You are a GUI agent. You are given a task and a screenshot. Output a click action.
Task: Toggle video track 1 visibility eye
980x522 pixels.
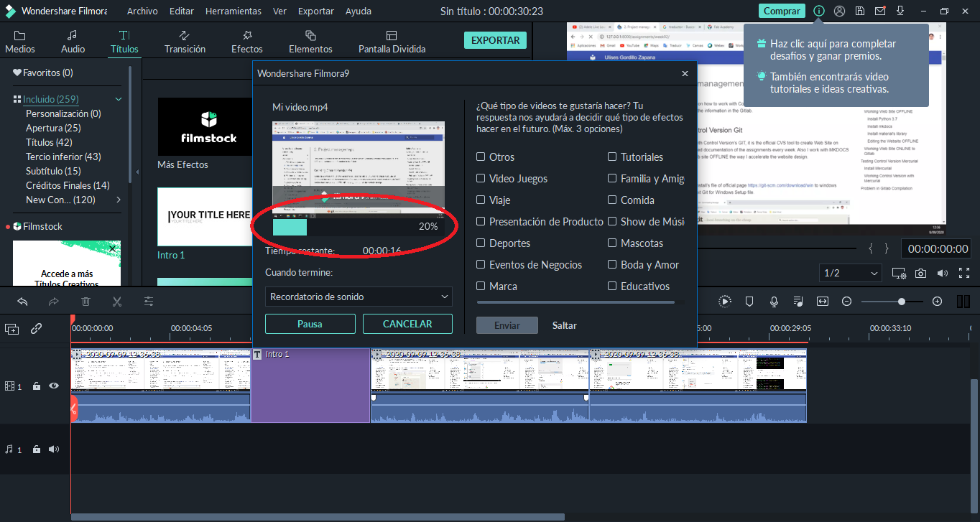(54, 386)
